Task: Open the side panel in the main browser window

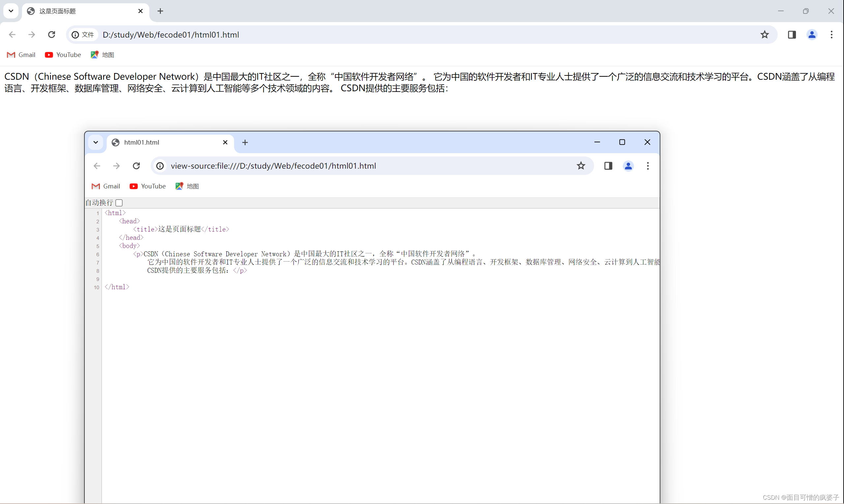Action: (792, 35)
